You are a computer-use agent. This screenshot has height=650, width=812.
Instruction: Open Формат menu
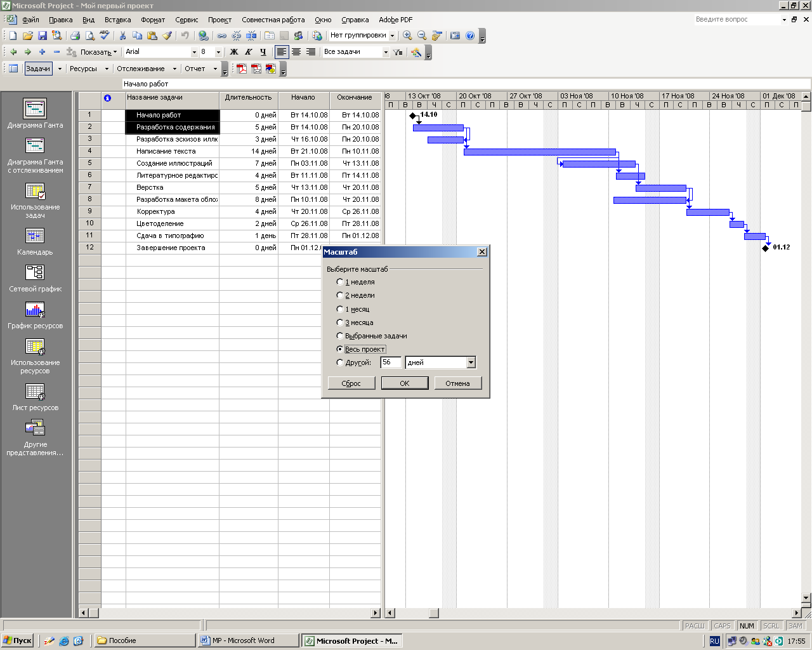point(153,20)
